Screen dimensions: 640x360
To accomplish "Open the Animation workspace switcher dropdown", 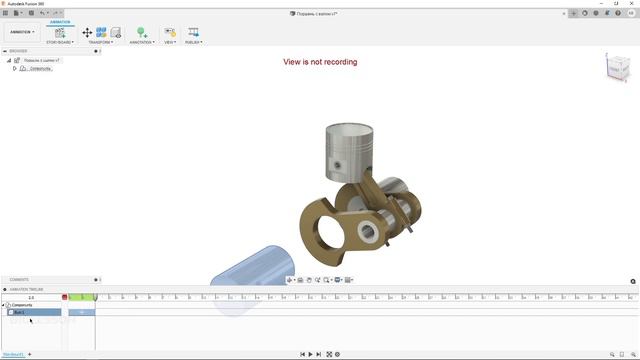I will coord(22,32).
